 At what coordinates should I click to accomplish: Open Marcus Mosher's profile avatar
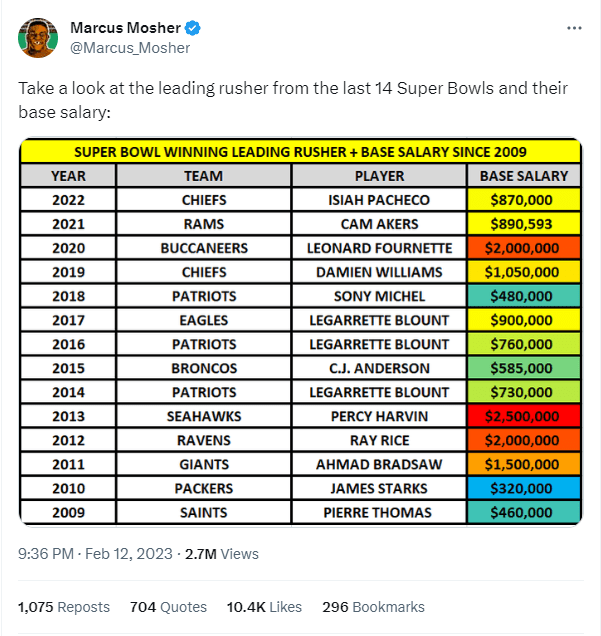tap(38, 36)
